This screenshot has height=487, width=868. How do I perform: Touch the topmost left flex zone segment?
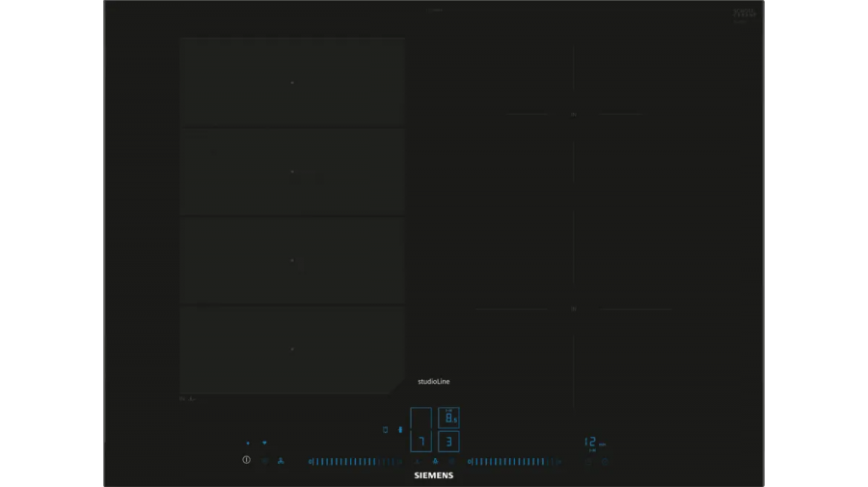(x=292, y=83)
